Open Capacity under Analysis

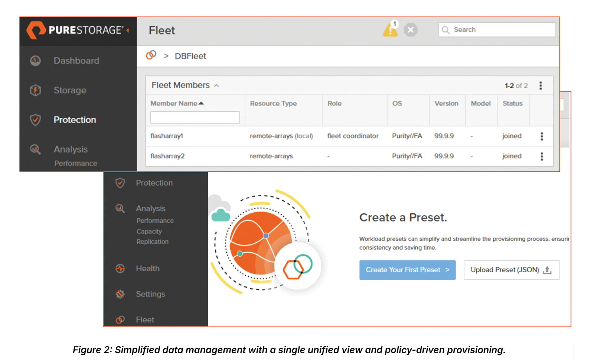coord(149,232)
